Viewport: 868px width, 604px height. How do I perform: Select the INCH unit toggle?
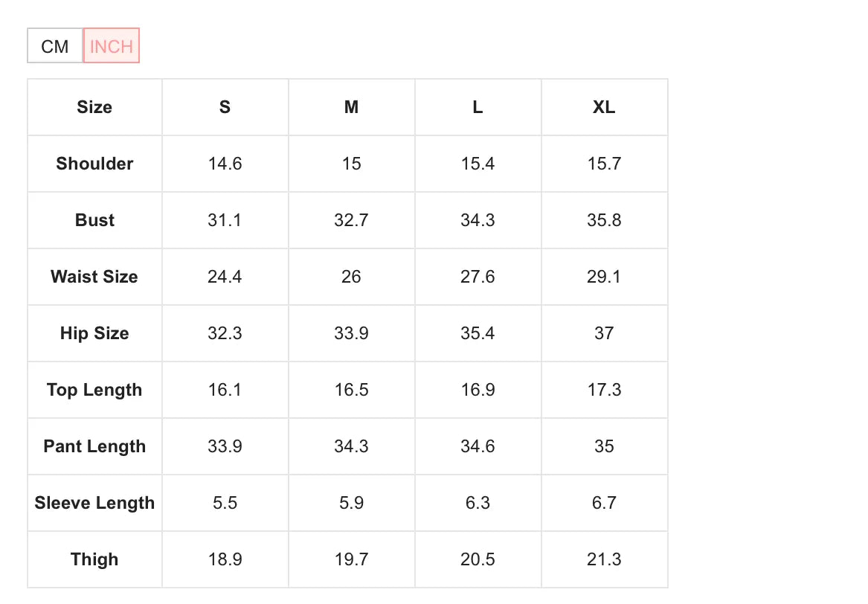(112, 46)
